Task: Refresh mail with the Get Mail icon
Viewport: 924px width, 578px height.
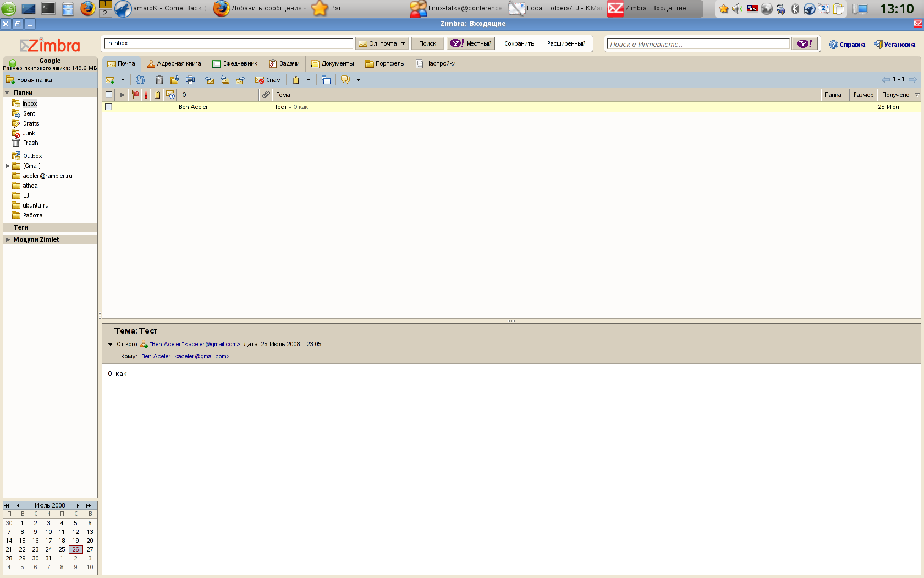Action: coord(140,80)
